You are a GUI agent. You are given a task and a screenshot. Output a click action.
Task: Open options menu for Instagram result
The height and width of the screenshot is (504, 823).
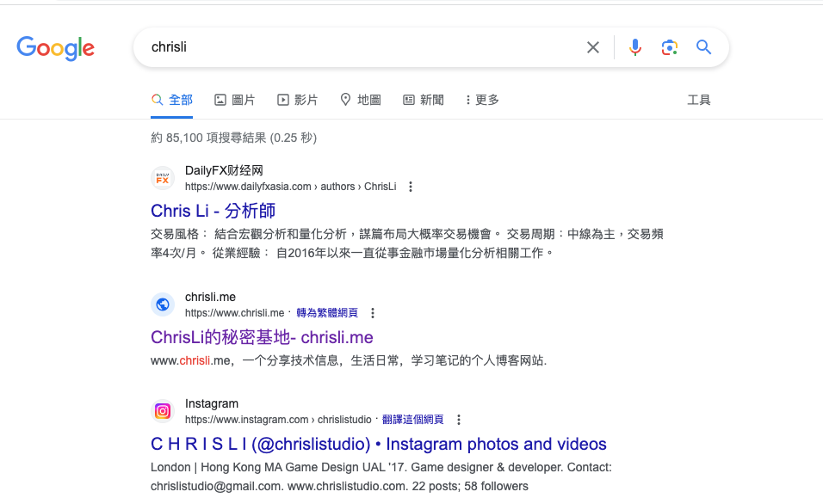[x=459, y=420]
